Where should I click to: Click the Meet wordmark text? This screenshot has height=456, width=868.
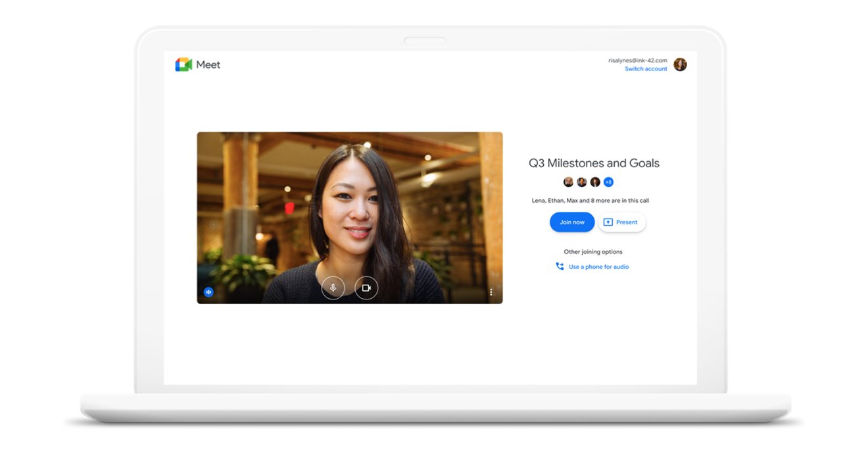[x=208, y=64]
